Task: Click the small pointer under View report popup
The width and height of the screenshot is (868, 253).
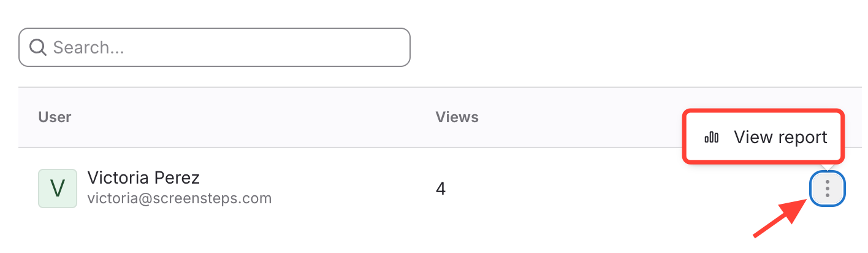Action: [x=828, y=167]
